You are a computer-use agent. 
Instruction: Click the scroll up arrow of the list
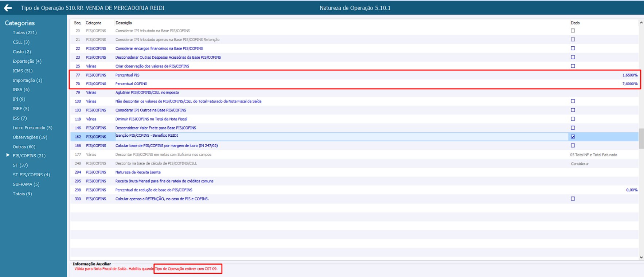pos(641,23)
